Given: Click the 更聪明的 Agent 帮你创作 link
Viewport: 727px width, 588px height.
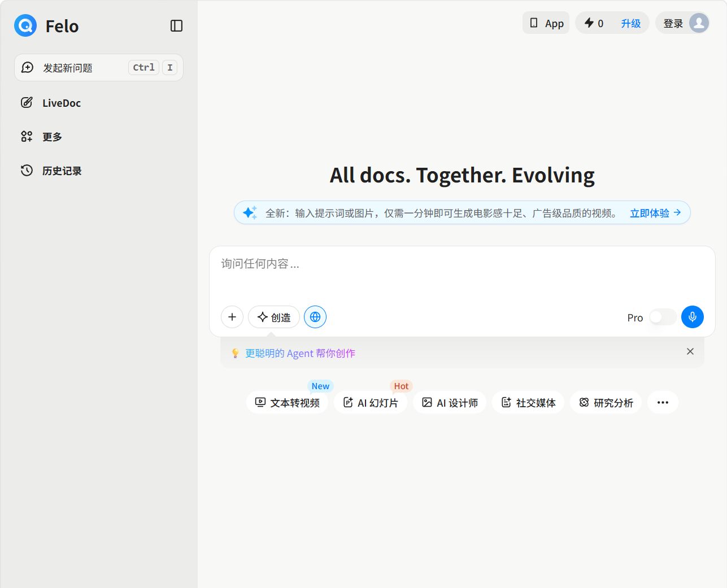Looking at the screenshot, I should (x=300, y=353).
